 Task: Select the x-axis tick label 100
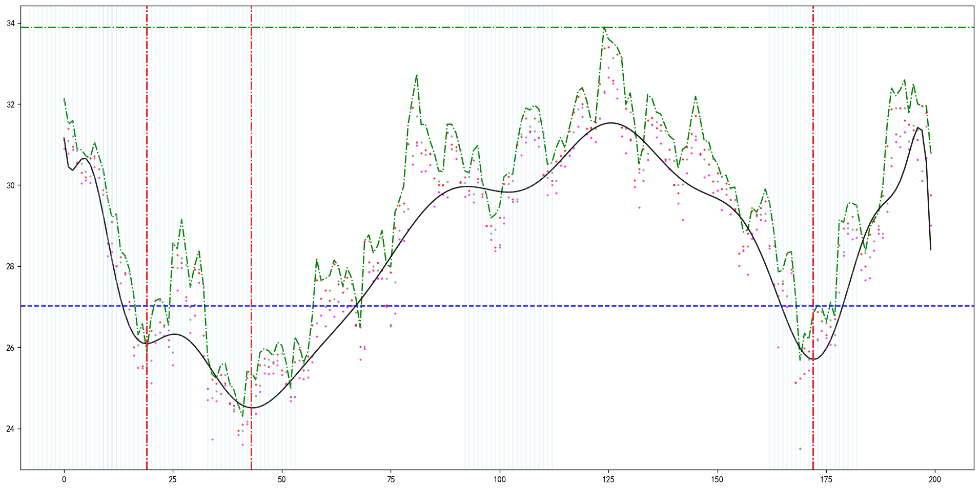pyautogui.click(x=500, y=480)
